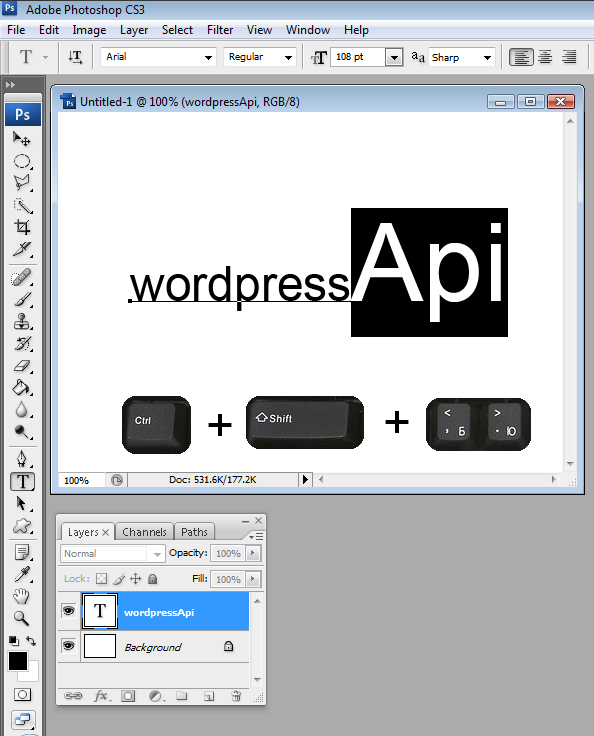
Task: Select the Custom Shape tool
Action: [x=22, y=526]
